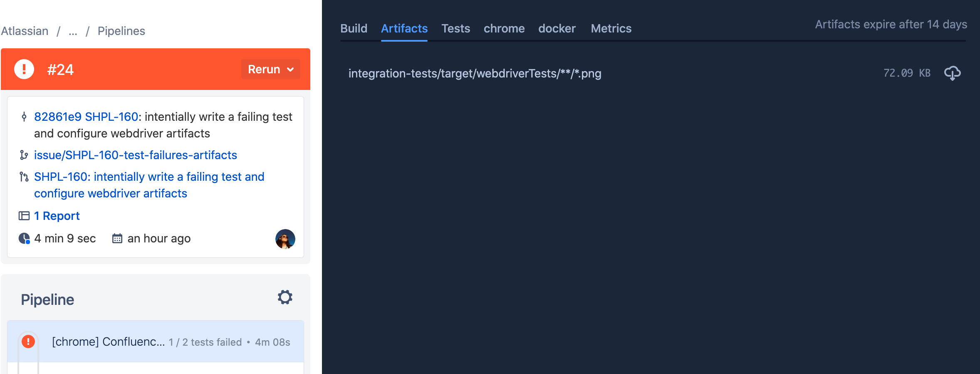Open the docker tab

557,28
